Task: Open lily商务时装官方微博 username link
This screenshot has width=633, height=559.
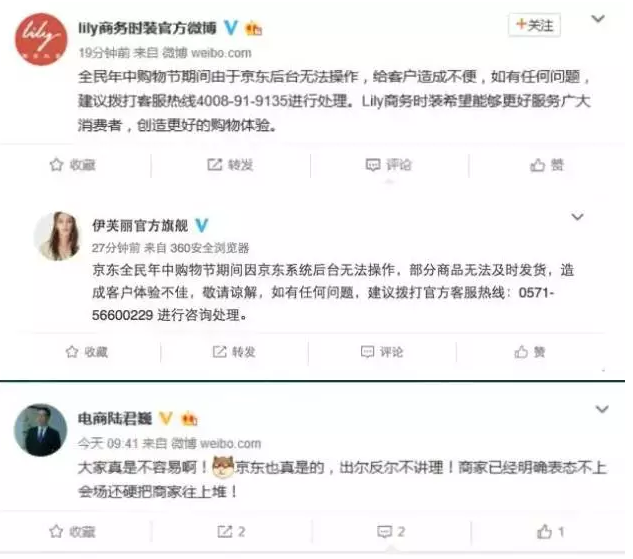Action: point(147,28)
